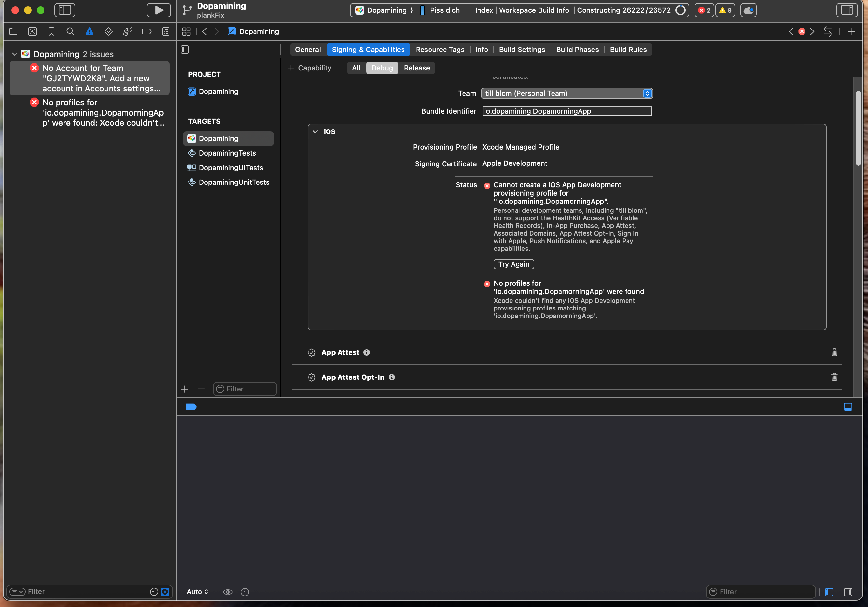Switch to the Signing & Capabilities tab
Viewport: 868px width, 607px height.
tap(368, 50)
